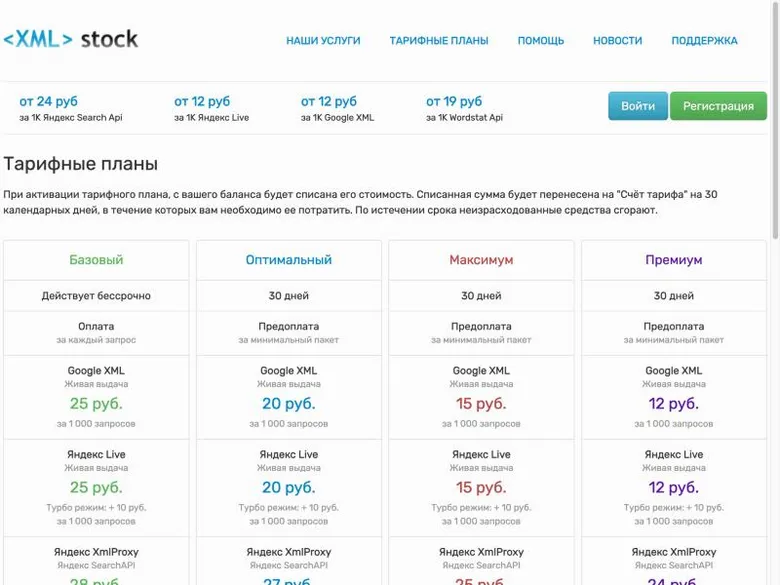The image size is (780, 585).
Task: Click the XML stock logo
Action: pyautogui.click(x=71, y=39)
